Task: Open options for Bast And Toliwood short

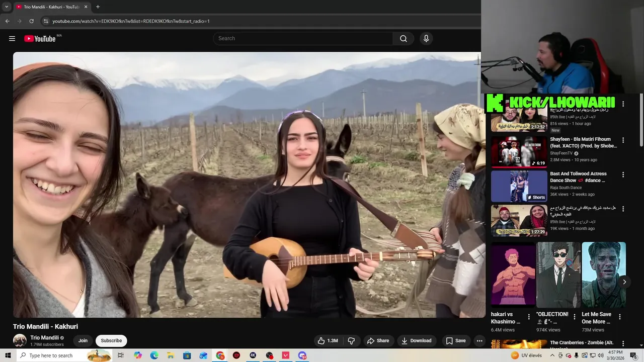Action: [623, 175]
